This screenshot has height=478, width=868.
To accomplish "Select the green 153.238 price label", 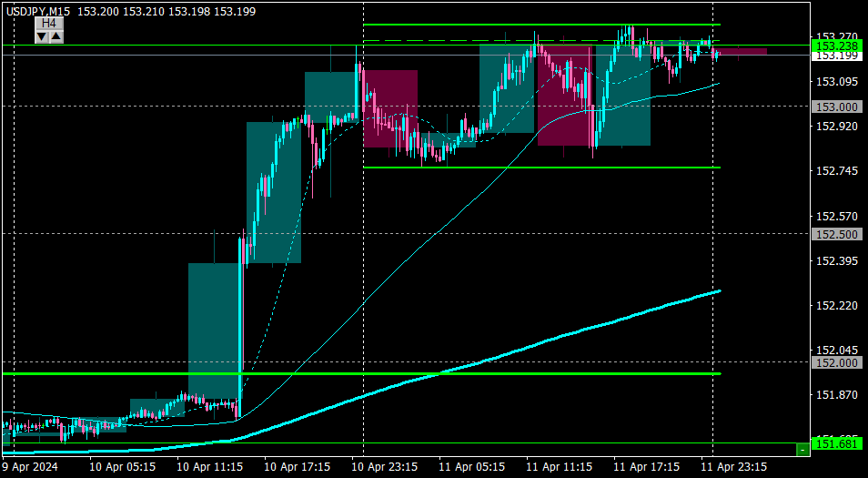I will pyautogui.click(x=836, y=46).
